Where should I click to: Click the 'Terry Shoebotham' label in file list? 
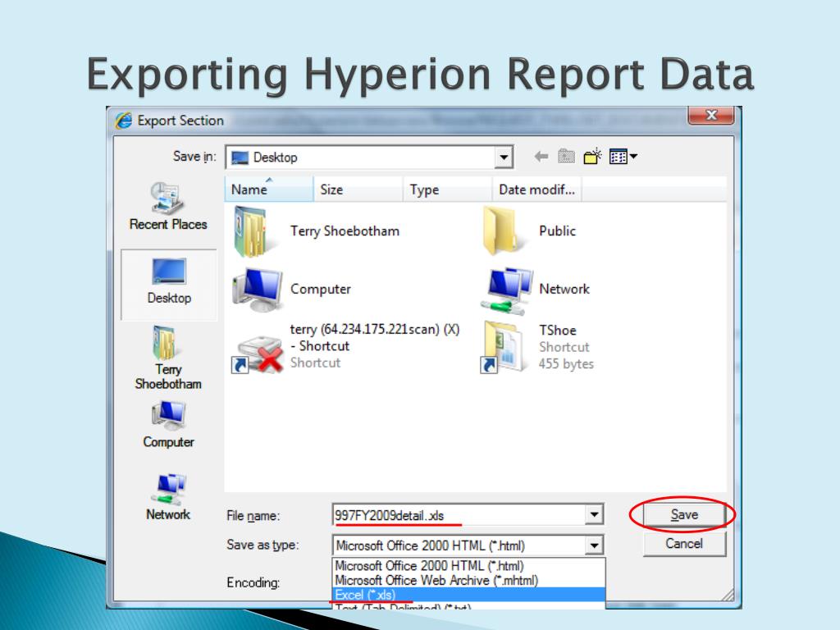(345, 231)
